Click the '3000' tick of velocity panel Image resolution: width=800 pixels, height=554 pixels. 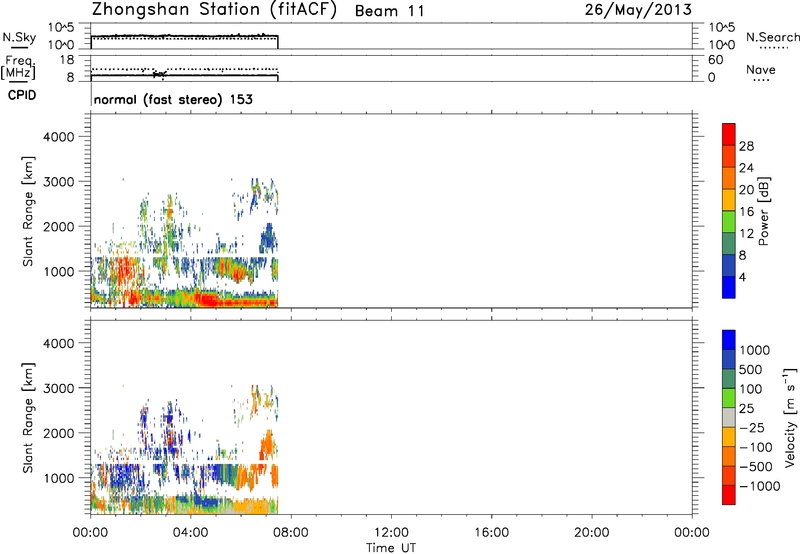click(59, 388)
